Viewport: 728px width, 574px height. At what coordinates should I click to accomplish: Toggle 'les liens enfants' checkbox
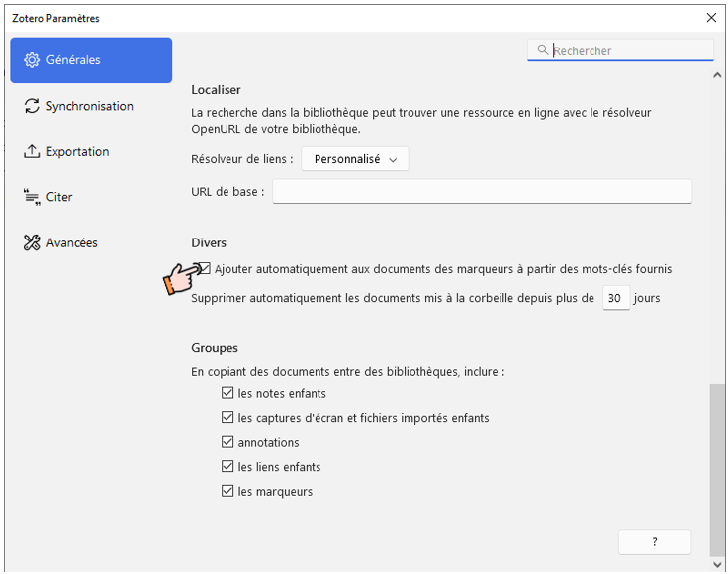point(227,466)
